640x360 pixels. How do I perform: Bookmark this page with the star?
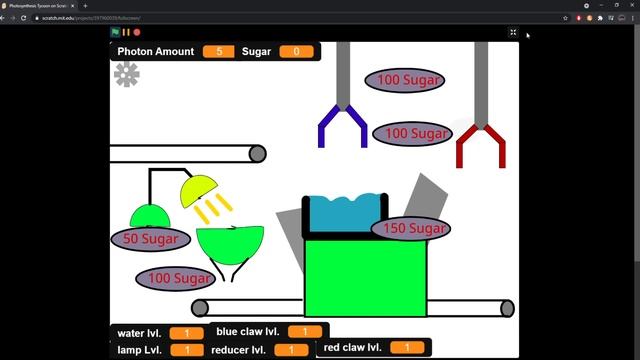click(x=565, y=18)
